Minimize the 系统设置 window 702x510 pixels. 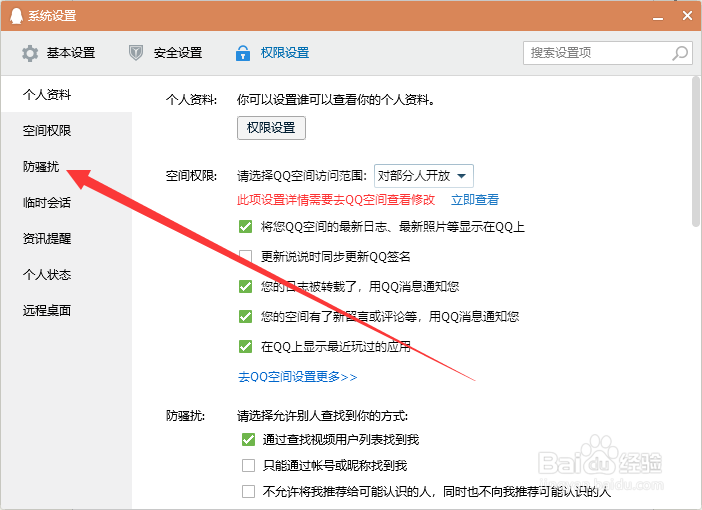(658, 17)
